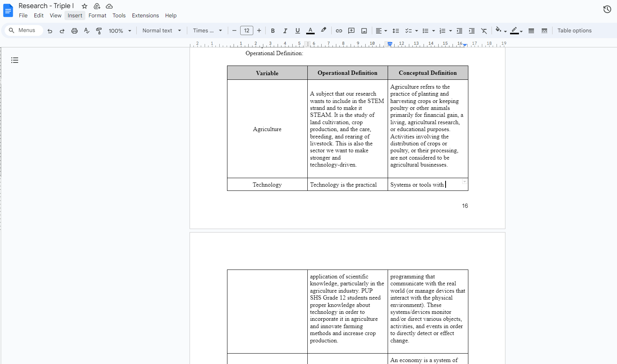Screen dimensions: 617x364
Task: Open the File menu
Action: click(x=23, y=15)
